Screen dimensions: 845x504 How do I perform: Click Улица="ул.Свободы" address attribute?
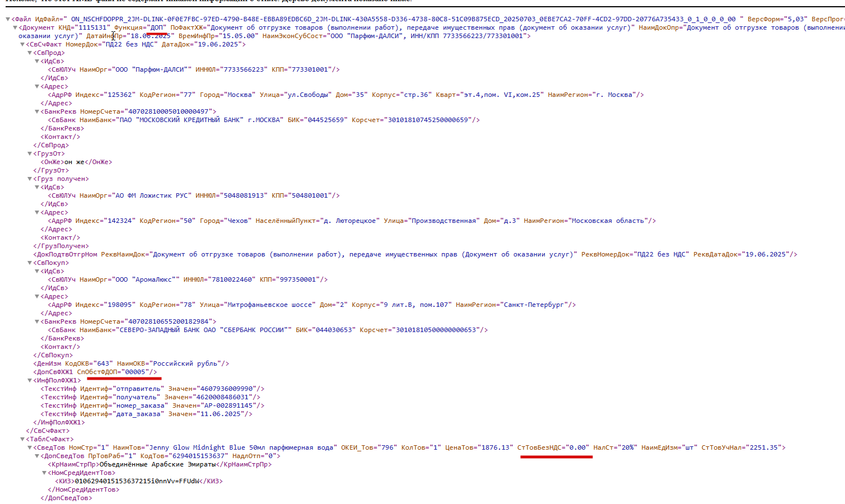pos(296,95)
